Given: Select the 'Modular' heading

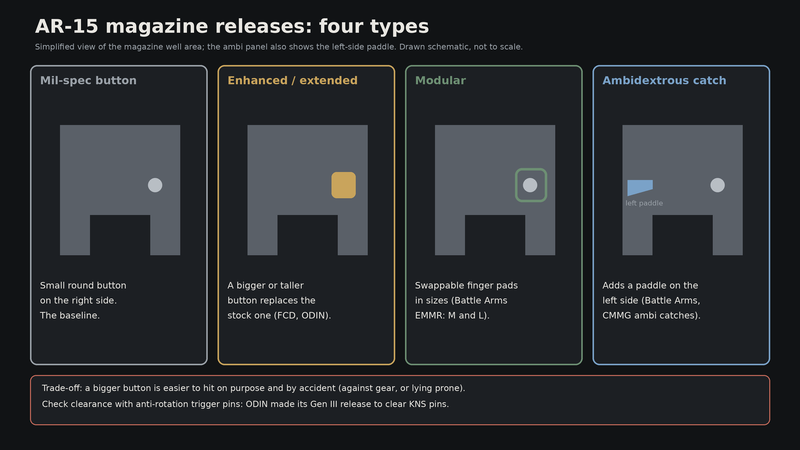Looking at the screenshot, I should click(440, 81).
